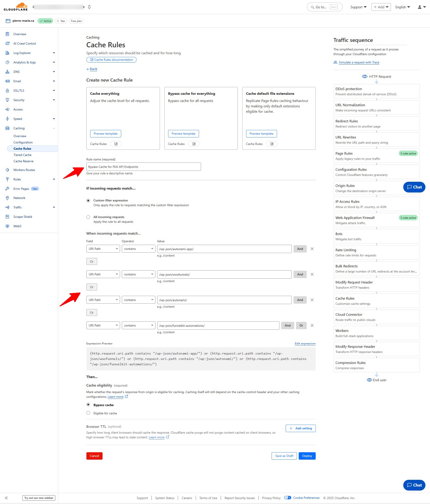This screenshot has width=430, height=504.
Task: Open the DNS section icon in sidebar
Action: coord(7,72)
